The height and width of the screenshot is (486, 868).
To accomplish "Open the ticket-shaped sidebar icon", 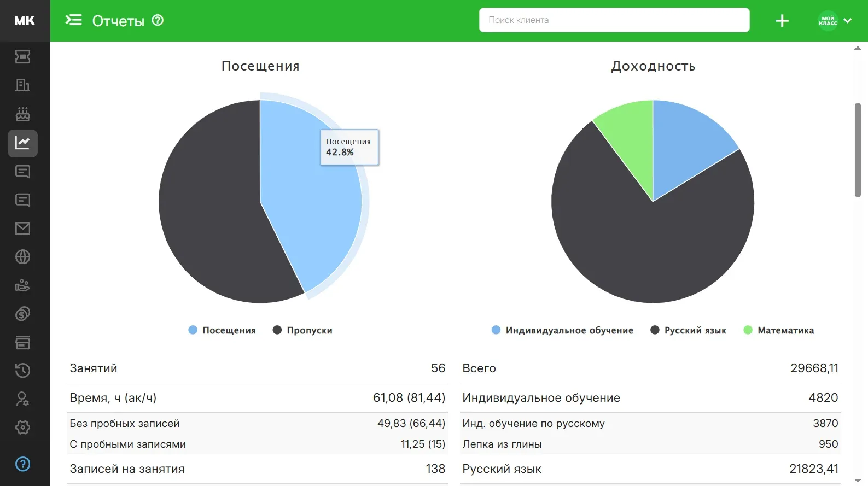I will tap(22, 57).
